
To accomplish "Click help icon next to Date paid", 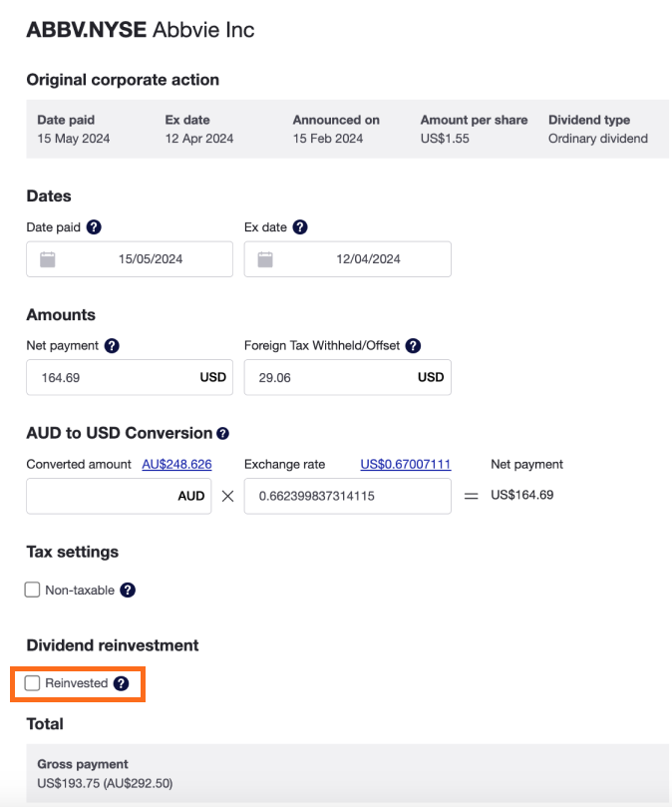I will coord(94,227).
